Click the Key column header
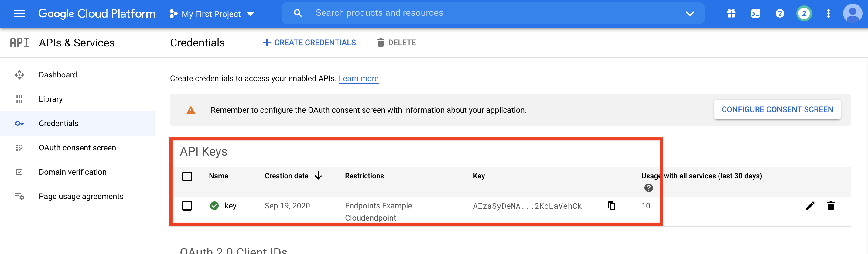This screenshot has width=868, height=254. 479,176
